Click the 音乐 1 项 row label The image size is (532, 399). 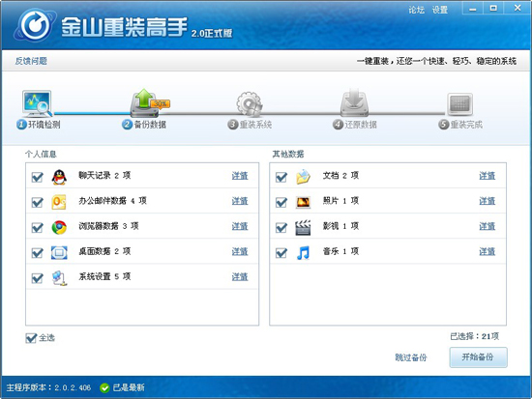point(340,251)
